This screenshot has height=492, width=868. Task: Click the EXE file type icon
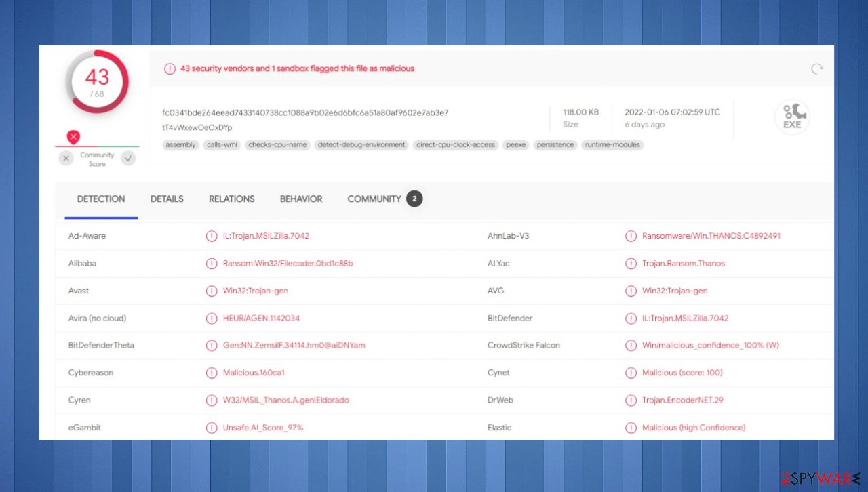792,117
